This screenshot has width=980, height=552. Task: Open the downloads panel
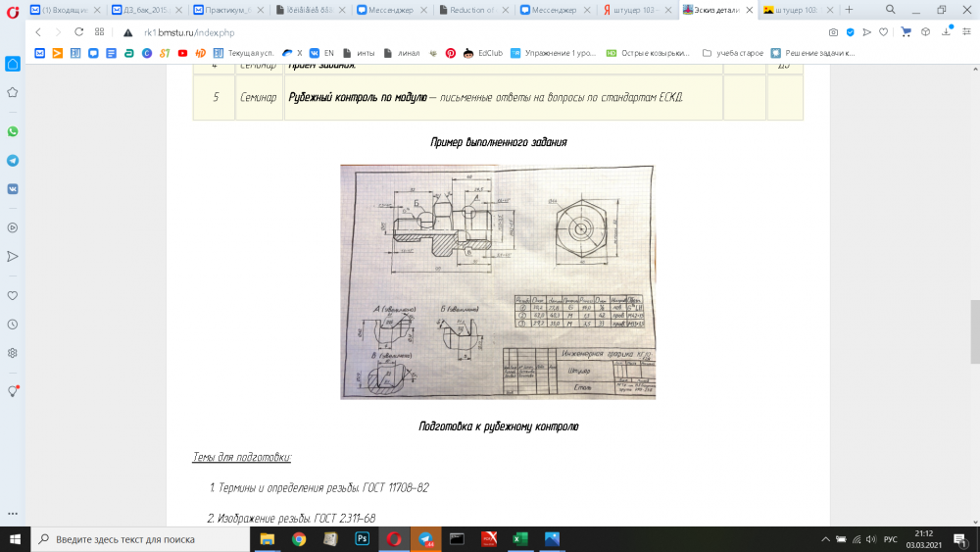point(947,32)
